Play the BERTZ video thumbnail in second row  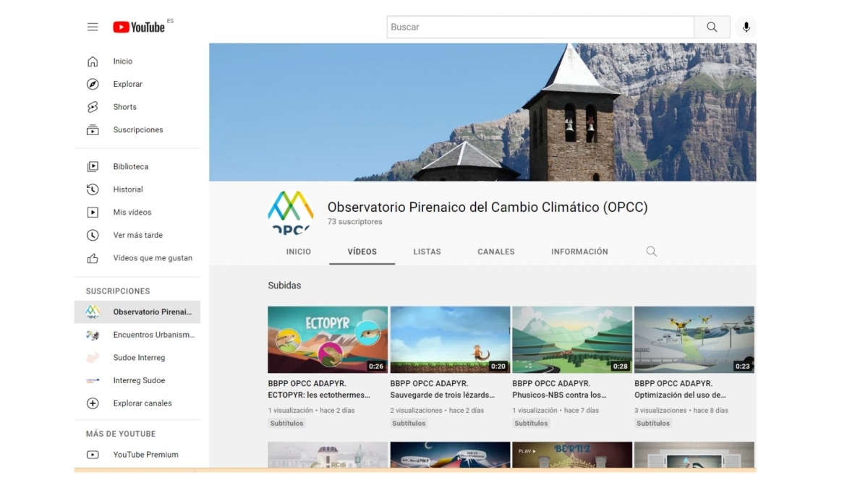[x=572, y=455]
